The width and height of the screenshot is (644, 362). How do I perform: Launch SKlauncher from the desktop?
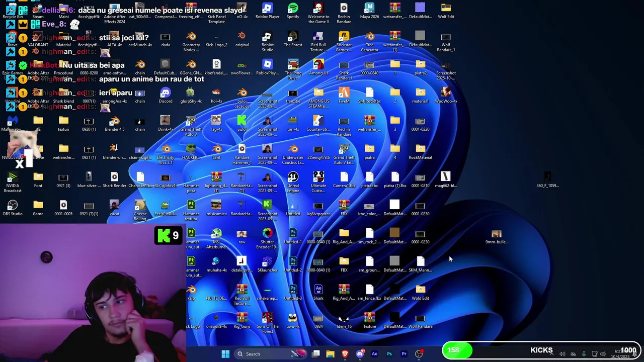[267, 264]
